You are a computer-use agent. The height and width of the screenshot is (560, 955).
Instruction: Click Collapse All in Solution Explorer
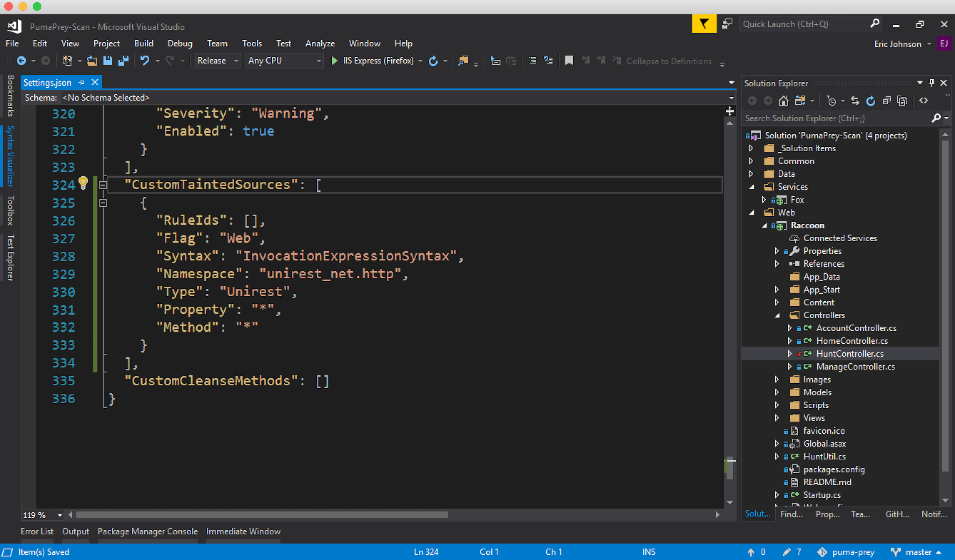[x=886, y=100]
